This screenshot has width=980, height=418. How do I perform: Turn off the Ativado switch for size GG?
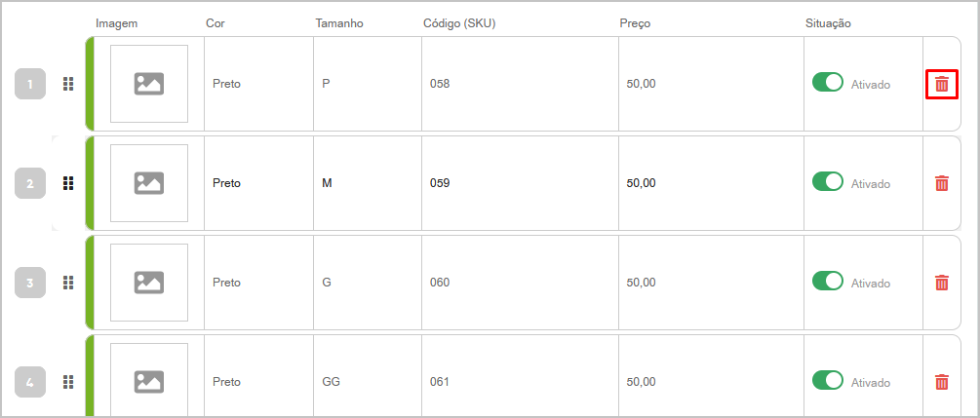coord(828,380)
